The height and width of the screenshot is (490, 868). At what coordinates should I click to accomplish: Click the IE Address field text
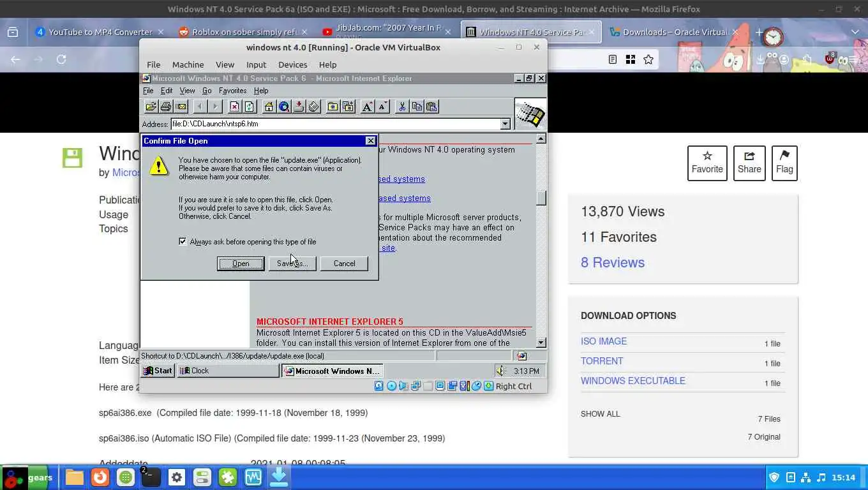pyautogui.click(x=214, y=124)
